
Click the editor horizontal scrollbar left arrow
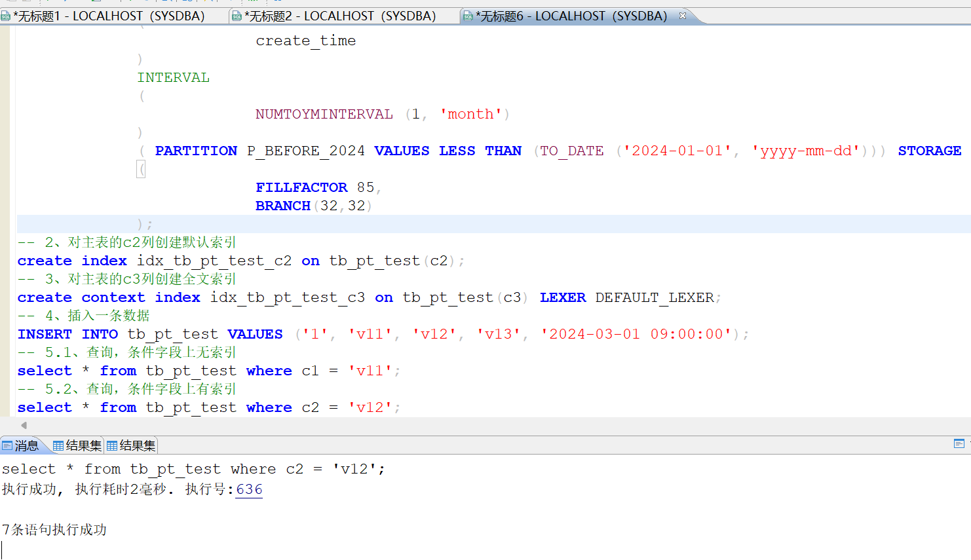24,425
